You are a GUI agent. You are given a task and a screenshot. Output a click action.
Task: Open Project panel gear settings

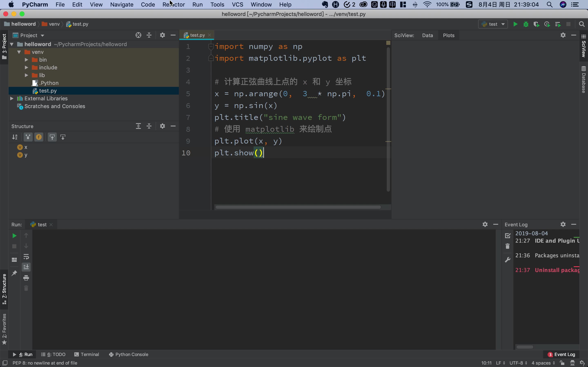(162, 35)
